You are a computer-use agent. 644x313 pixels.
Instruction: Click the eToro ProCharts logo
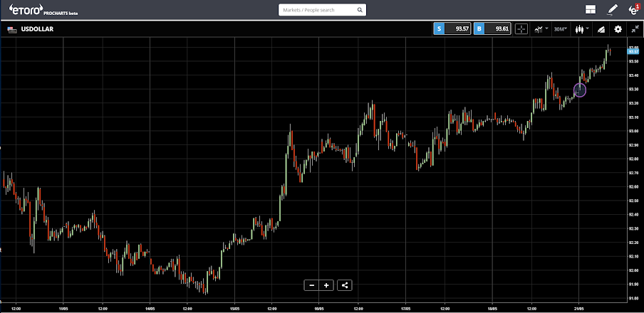tap(43, 10)
